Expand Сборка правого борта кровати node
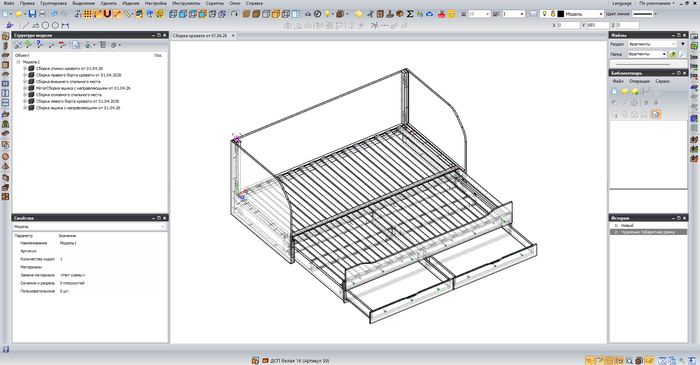Screen dimensions: 700x365 coord(25,75)
